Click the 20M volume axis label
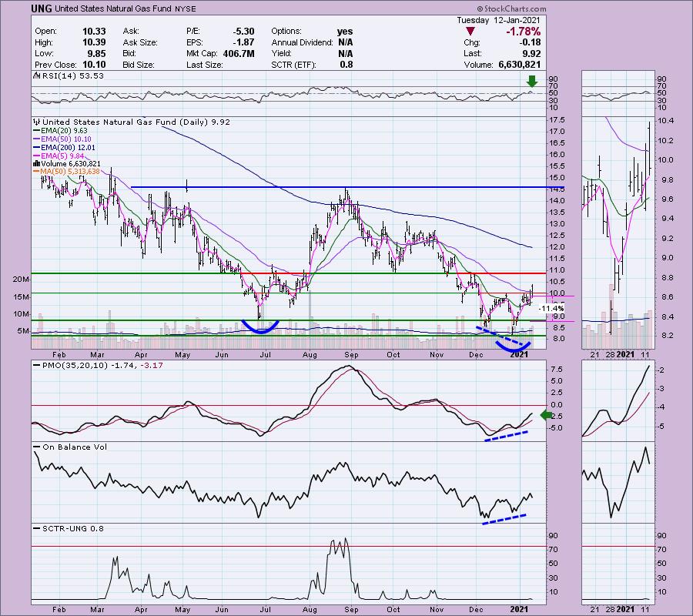The height and width of the screenshot is (616, 693). point(22,280)
